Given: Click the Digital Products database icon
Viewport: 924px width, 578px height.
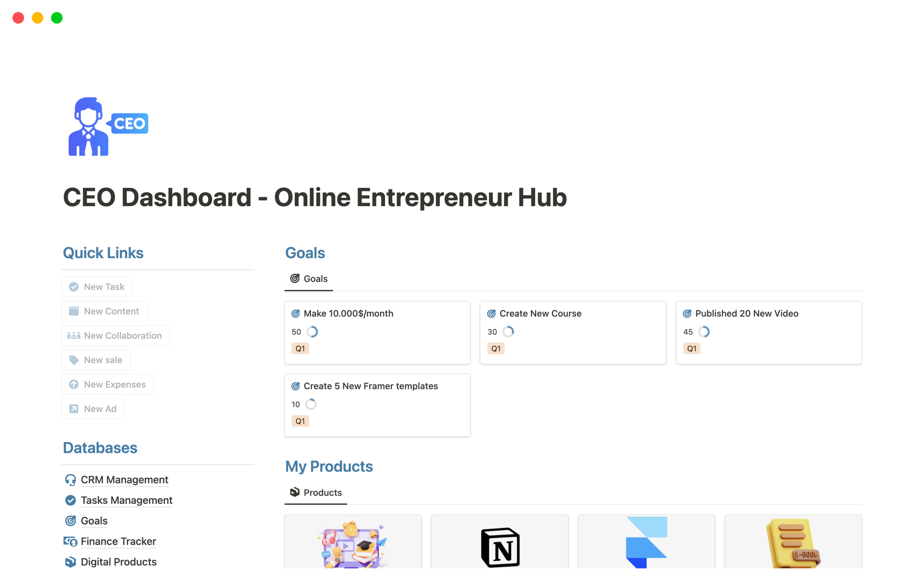Looking at the screenshot, I should (71, 561).
